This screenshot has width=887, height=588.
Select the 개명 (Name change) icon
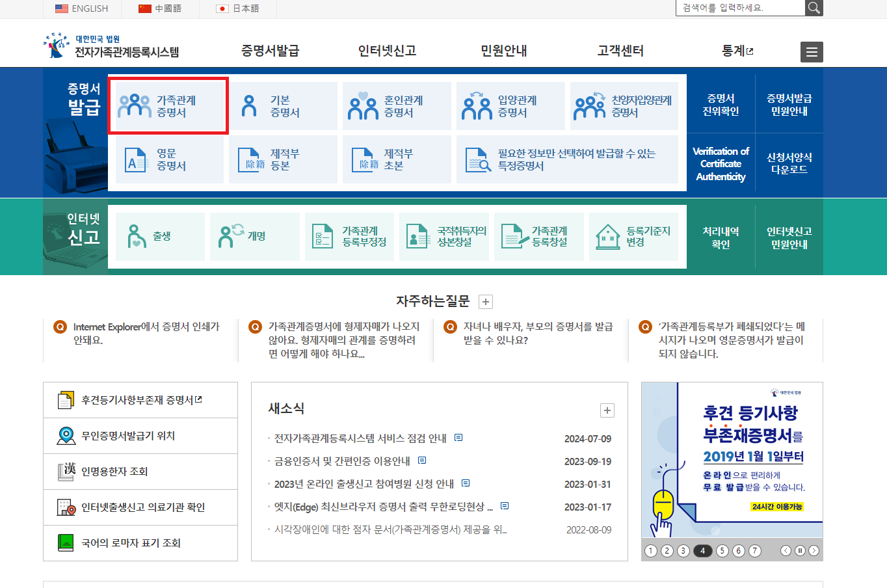click(254, 236)
